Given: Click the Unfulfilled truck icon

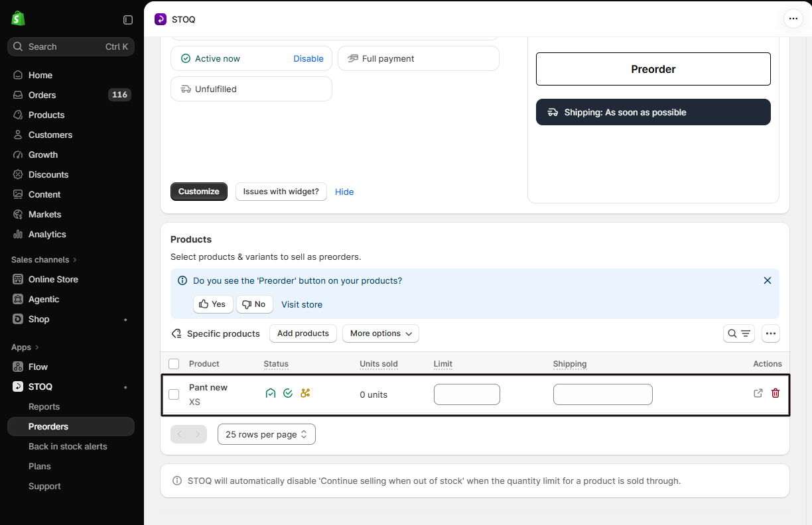Looking at the screenshot, I should click(186, 89).
